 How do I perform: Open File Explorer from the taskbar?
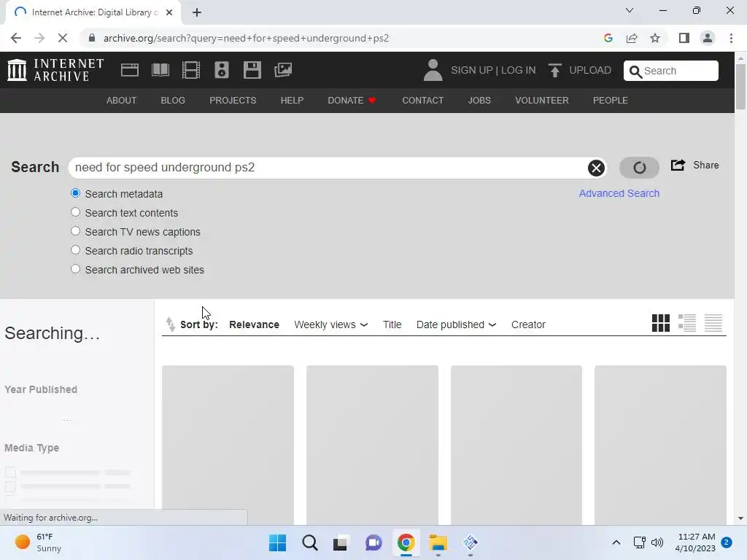tap(438, 542)
